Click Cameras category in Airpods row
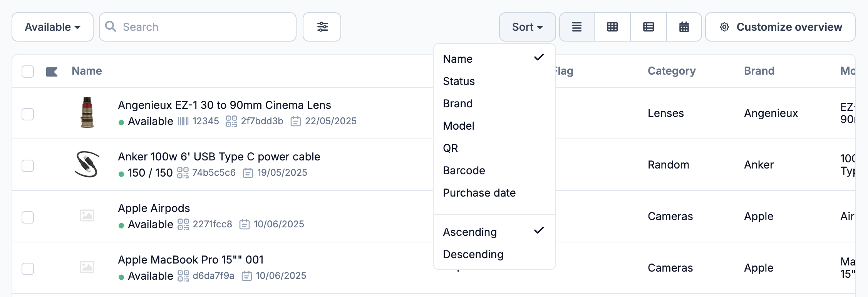 click(x=670, y=216)
